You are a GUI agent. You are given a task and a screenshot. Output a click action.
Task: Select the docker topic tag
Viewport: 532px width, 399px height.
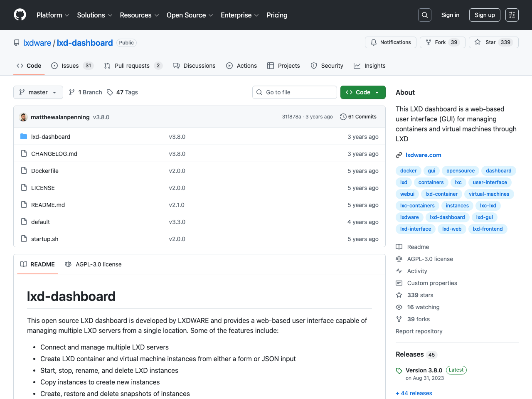click(408, 170)
